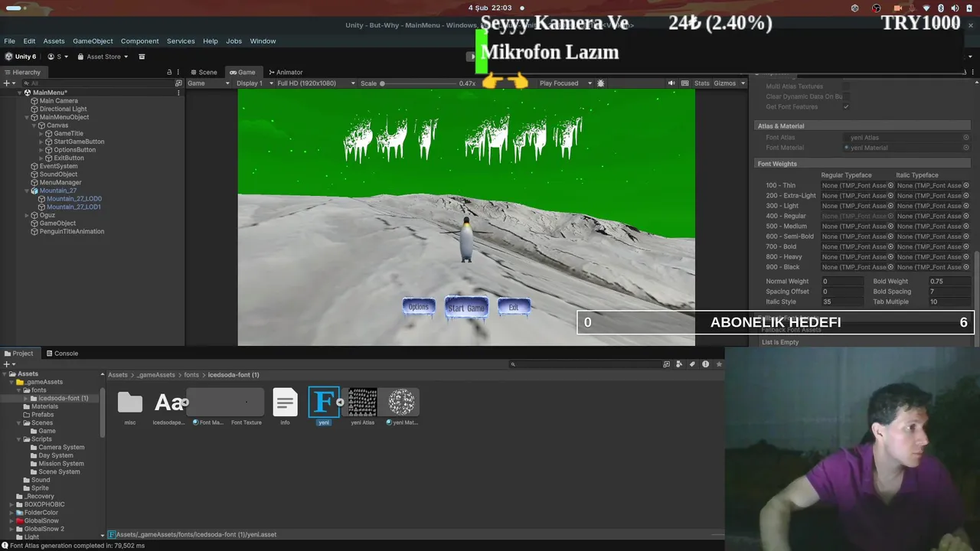Select the misc folder in Project
Image resolution: width=980 pixels, height=551 pixels.
(130, 406)
